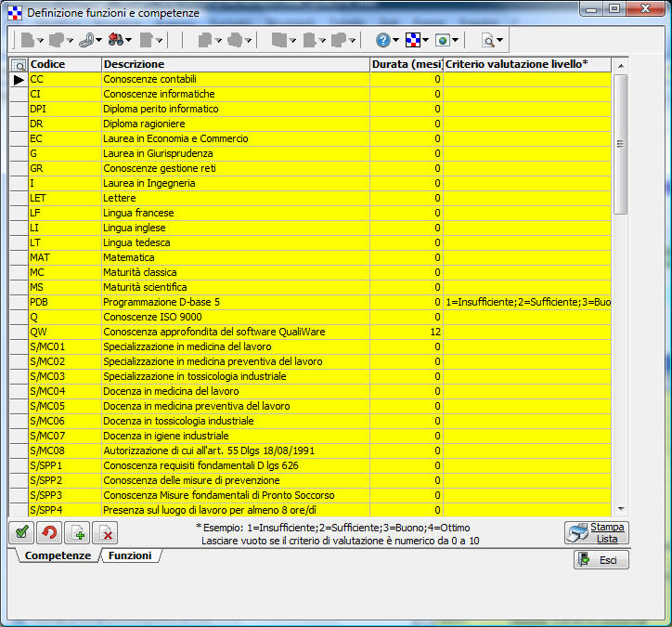Click the green checkmark confirm icon
Image resolution: width=672 pixels, height=627 pixels.
pyautogui.click(x=20, y=532)
